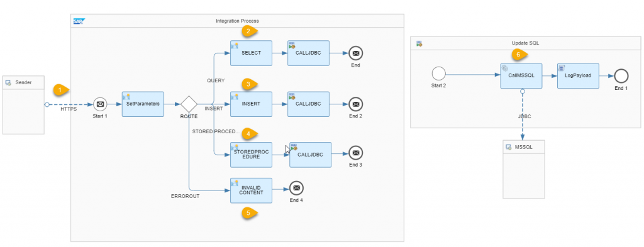Click the script icon on LogPayload
This screenshot has width=644, height=247.
[x=562, y=68]
